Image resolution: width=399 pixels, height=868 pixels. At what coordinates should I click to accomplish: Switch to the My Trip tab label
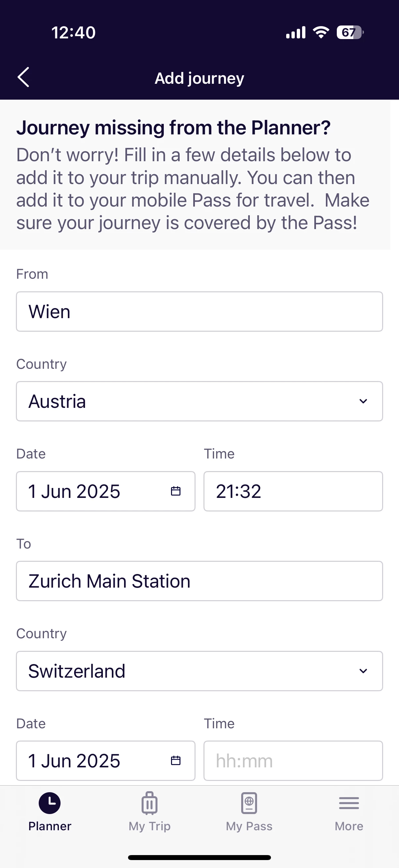pos(150,826)
